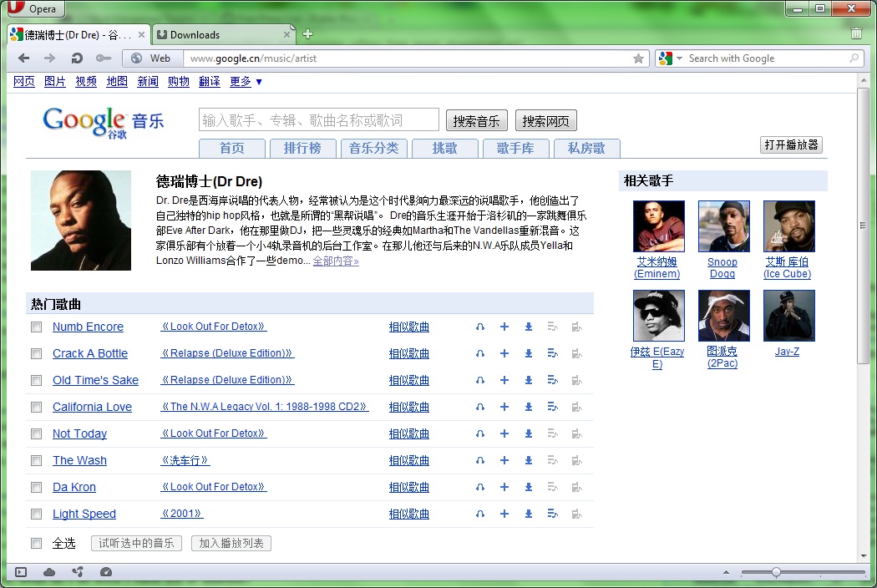This screenshot has width=877, height=588.
Task: Enable the 全选 select-all checkbox
Action: (36, 543)
